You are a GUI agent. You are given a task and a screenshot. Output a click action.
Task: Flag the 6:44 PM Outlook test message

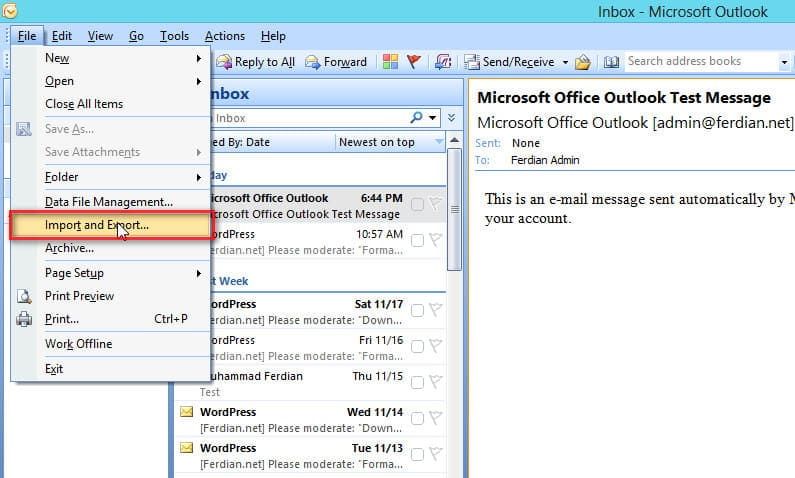click(435, 204)
